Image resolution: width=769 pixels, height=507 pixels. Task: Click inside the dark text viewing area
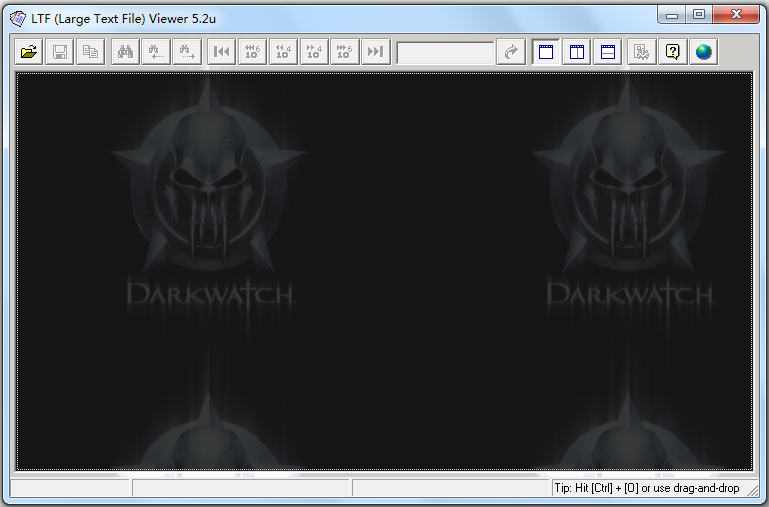tap(384, 271)
